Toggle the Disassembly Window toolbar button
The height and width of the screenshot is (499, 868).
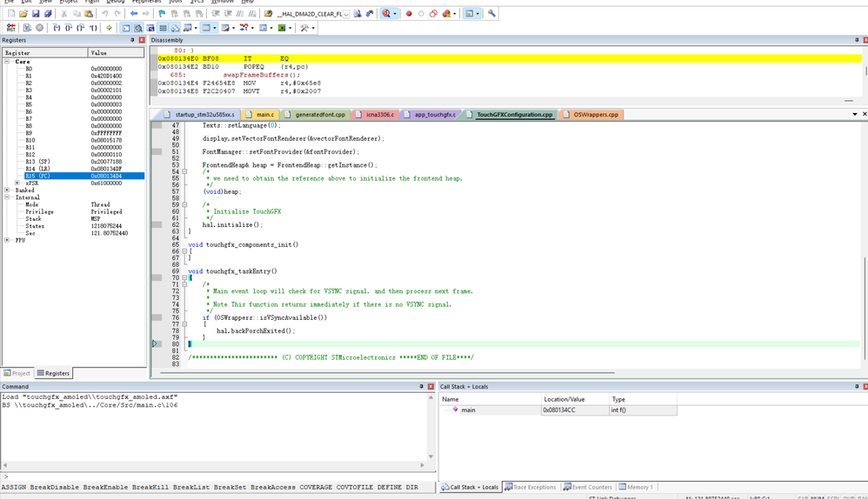(x=138, y=28)
